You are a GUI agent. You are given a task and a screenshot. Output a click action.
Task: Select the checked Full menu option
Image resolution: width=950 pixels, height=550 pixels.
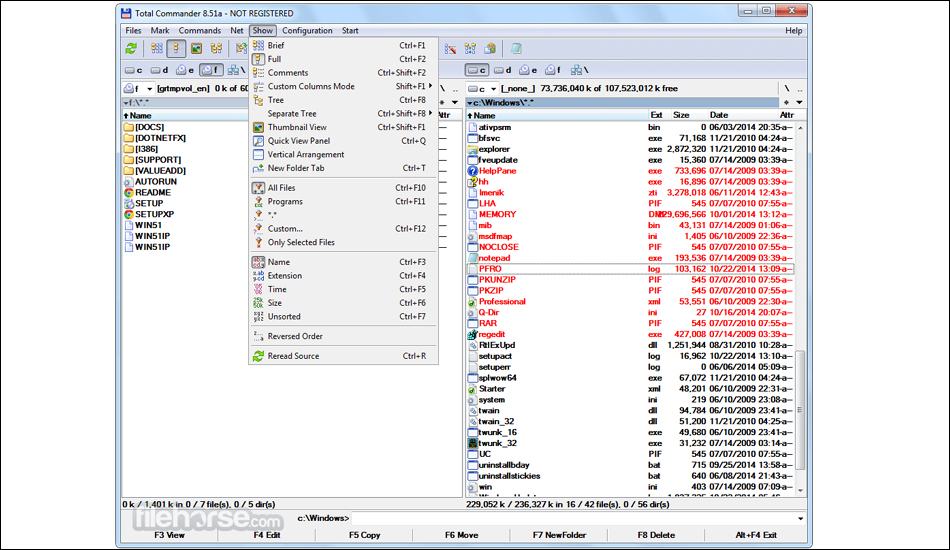[x=344, y=59]
